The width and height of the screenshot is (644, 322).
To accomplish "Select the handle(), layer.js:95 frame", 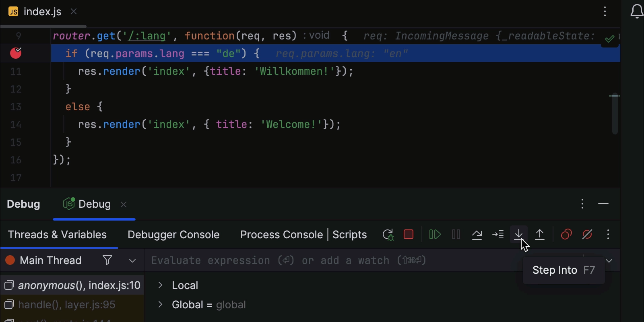I will pyautogui.click(x=72, y=305).
